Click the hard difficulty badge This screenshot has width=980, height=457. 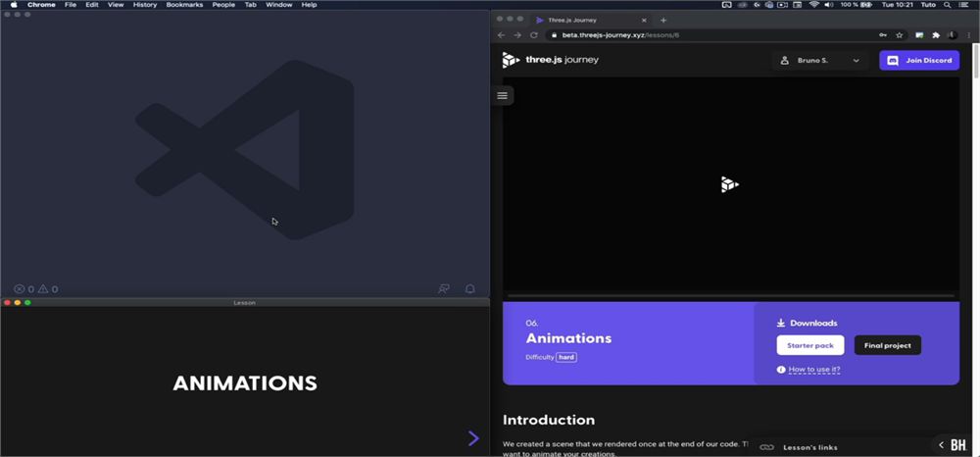pyautogui.click(x=566, y=358)
